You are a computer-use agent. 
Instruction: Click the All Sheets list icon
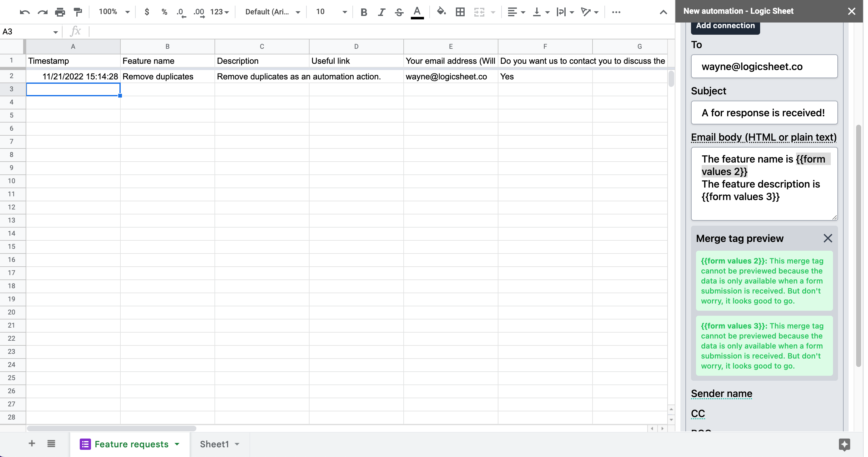coord(51,444)
